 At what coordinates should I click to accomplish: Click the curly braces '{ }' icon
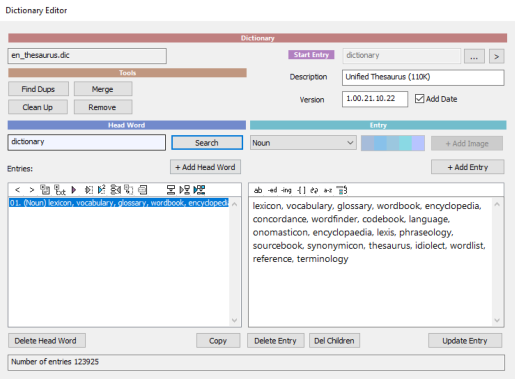coord(301,190)
